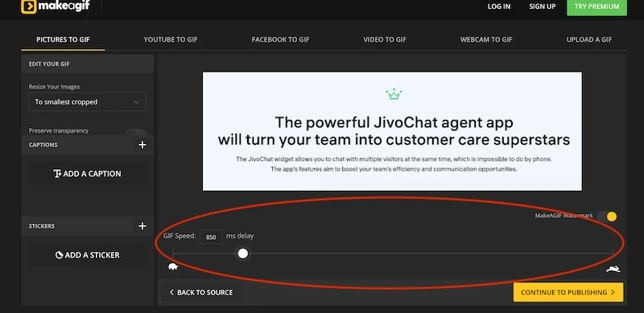Click the makeagif logo
The image size is (644, 313).
coord(56,6)
